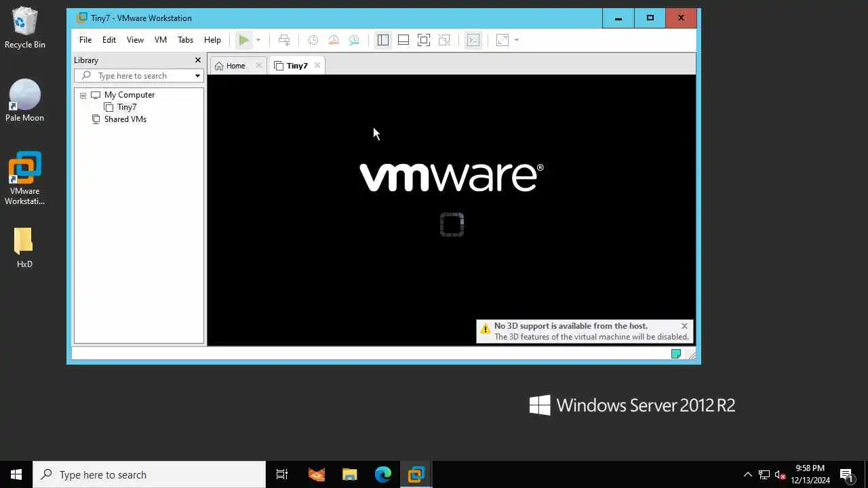This screenshot has width=868, height=488.
Task: Minimize the VMware Workstation window
Action: point(618,18)
